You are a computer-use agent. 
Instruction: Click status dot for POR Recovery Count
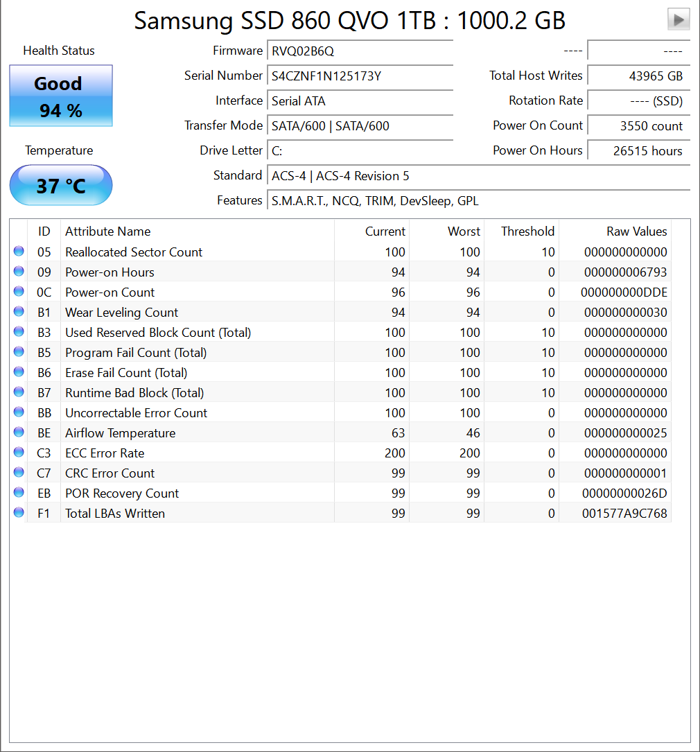(x=19, y=493)
